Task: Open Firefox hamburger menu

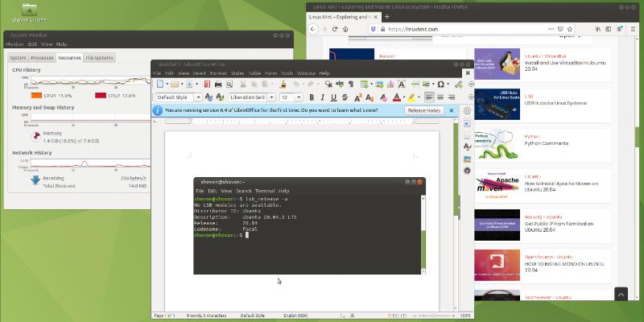Action: point(632,29)
